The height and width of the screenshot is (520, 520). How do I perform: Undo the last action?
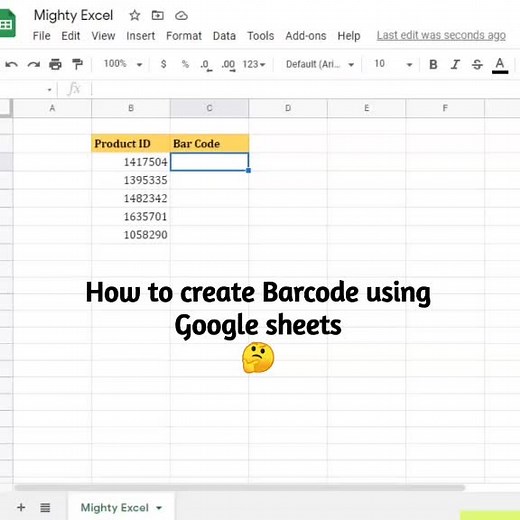point(12,64)
